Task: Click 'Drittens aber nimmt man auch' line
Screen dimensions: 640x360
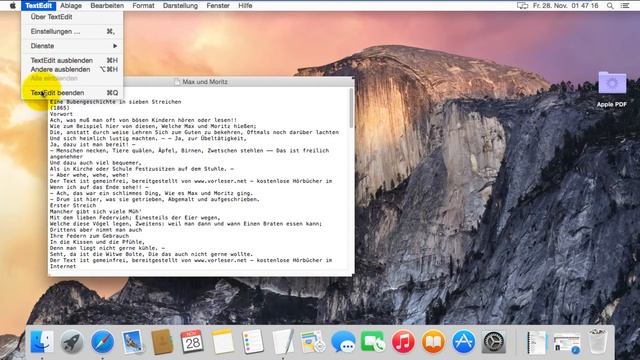Action: coord(96,230)
